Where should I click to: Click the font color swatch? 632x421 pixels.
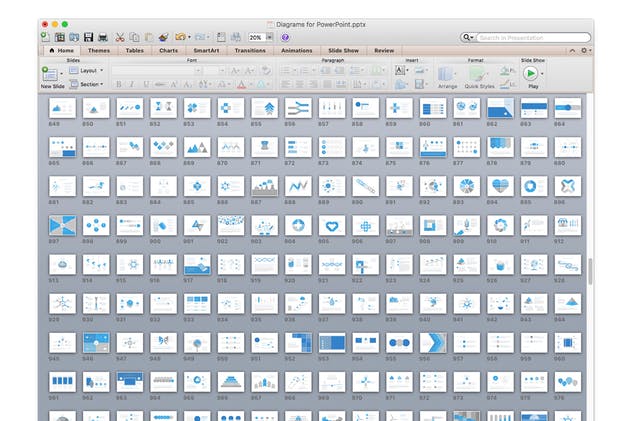[241, 85]
